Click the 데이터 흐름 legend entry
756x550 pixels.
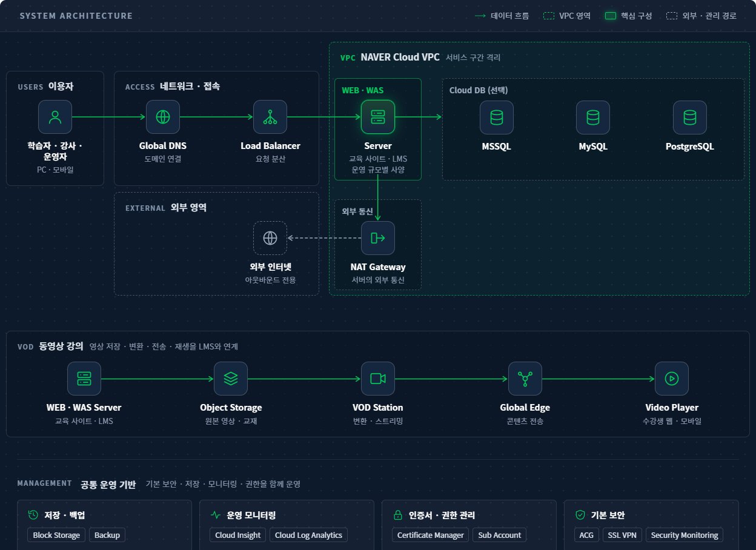pyautogui.click(x=502, y=16)
